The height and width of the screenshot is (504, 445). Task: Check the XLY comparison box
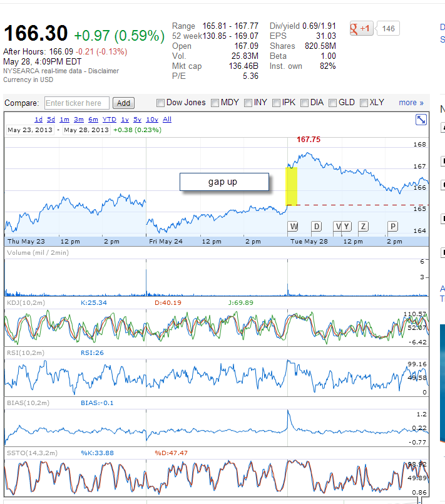[x=364, y=103]
